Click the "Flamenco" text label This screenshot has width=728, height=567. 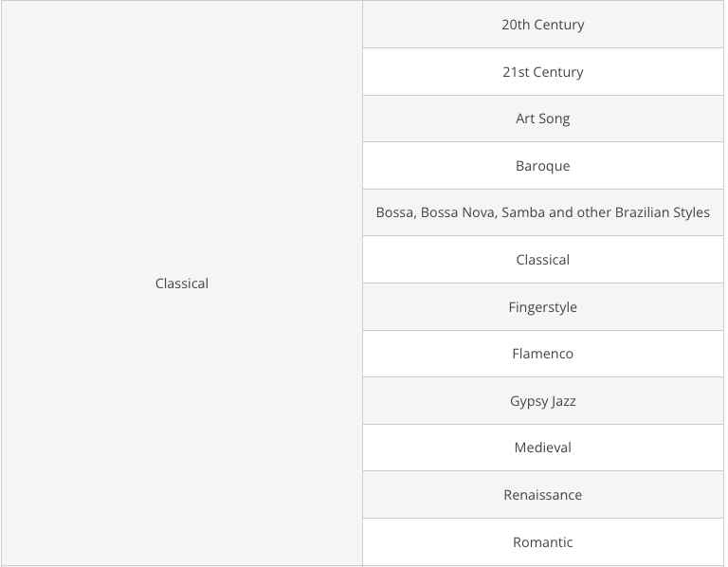(x=542, y=354)
